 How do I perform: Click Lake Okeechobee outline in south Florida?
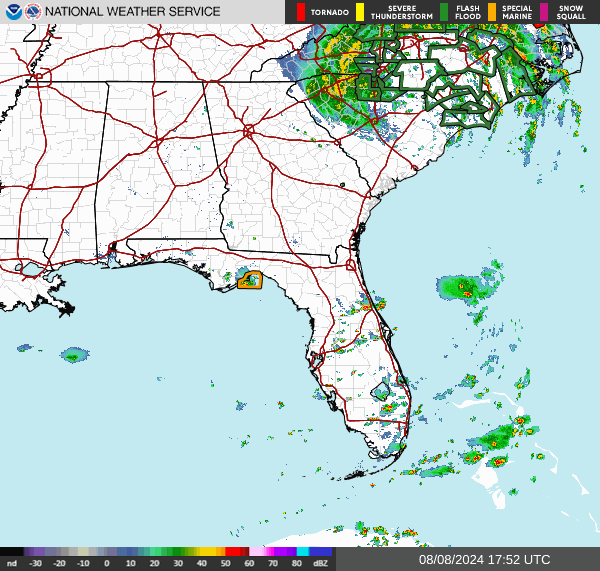pos(380,391)
